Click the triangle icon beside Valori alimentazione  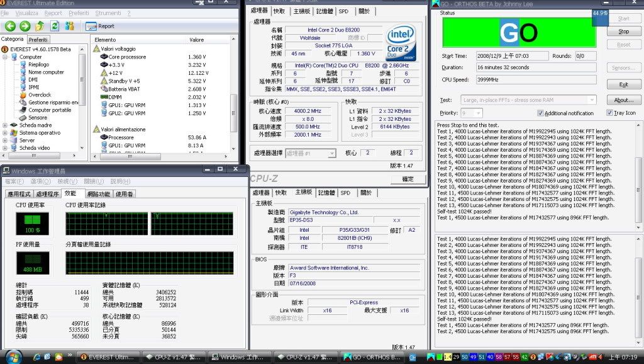(x=96, y=129)
